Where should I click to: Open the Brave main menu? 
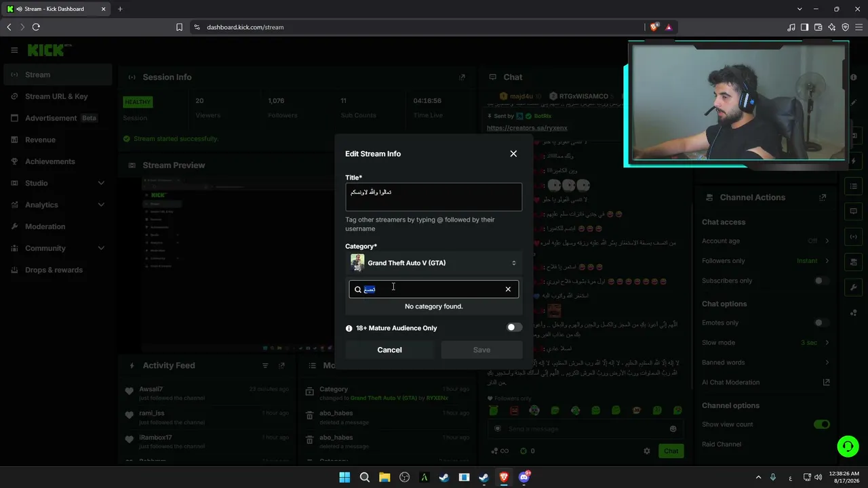click(859, 27)
